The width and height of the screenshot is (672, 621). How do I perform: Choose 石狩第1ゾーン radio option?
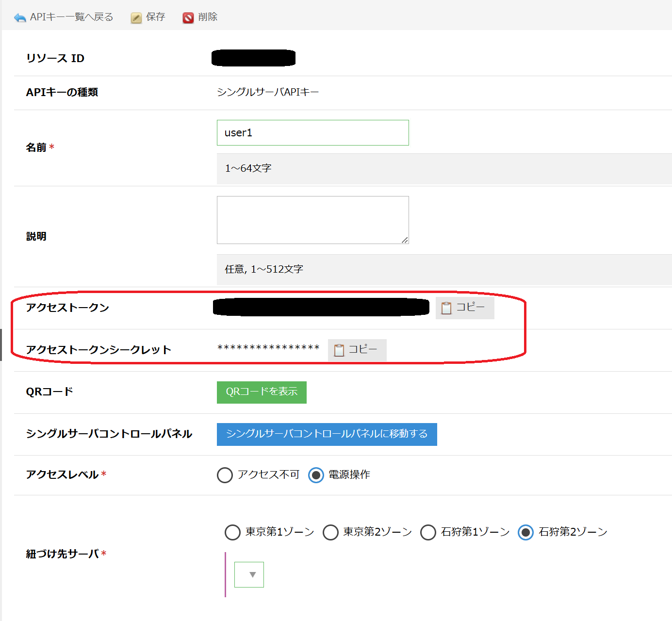pos(428,532)
